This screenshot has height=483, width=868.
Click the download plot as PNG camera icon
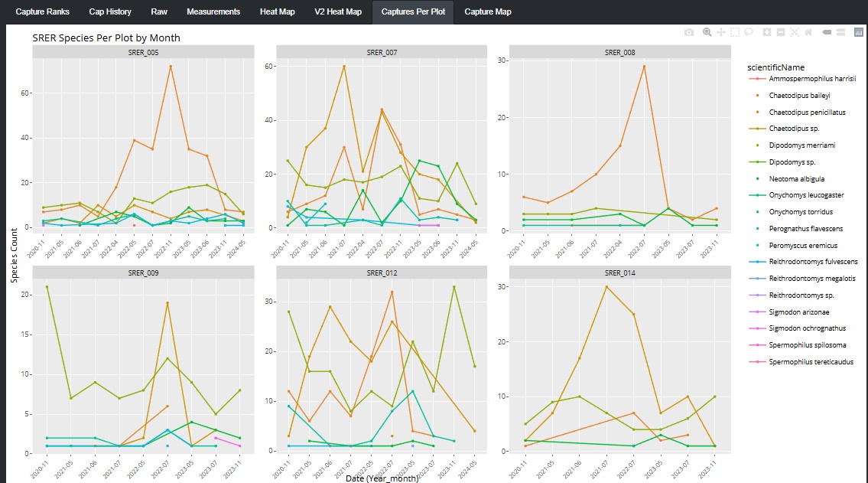(x=689, y=32)
